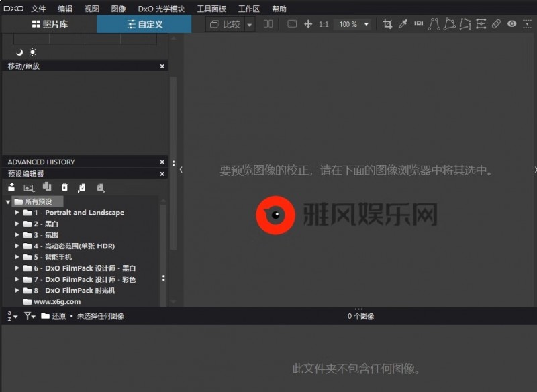Open the filter funnel dropdown
Image resolution: width=537 pixels, height=392 pixels.
(x=30, y=315)
